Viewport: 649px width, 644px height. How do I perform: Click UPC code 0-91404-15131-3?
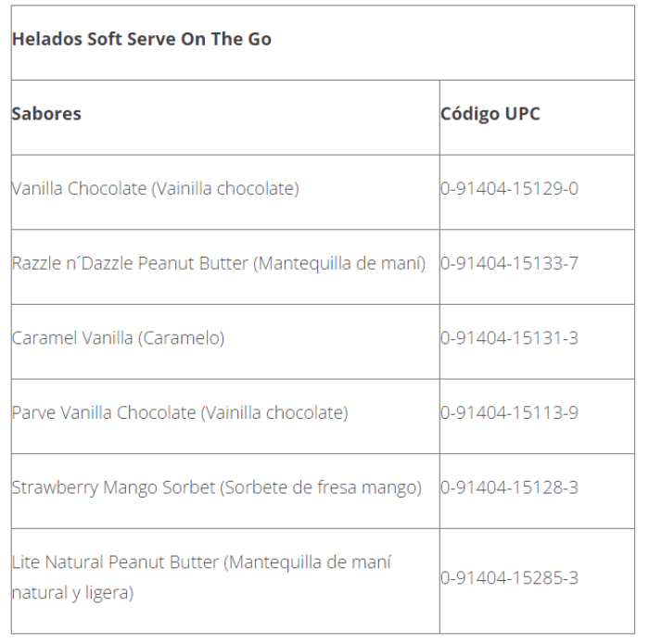pos(509,338)
